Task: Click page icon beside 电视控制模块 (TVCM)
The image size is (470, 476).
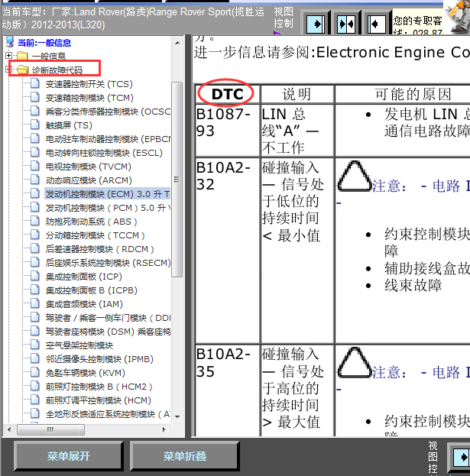Action: (x=35, y=166)
